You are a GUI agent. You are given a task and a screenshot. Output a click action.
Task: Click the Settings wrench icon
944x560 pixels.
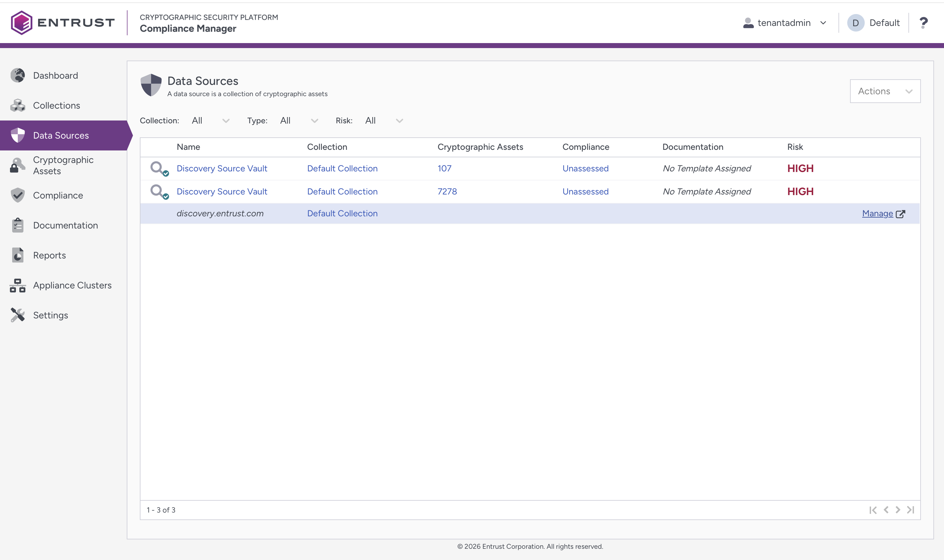(17, 315)
